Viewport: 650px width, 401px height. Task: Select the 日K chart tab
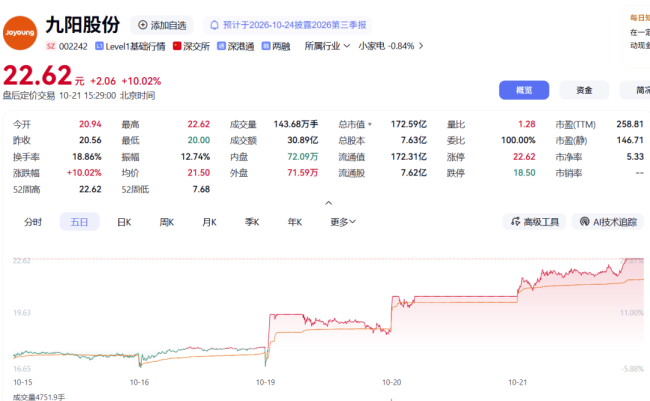coord(124,222)
